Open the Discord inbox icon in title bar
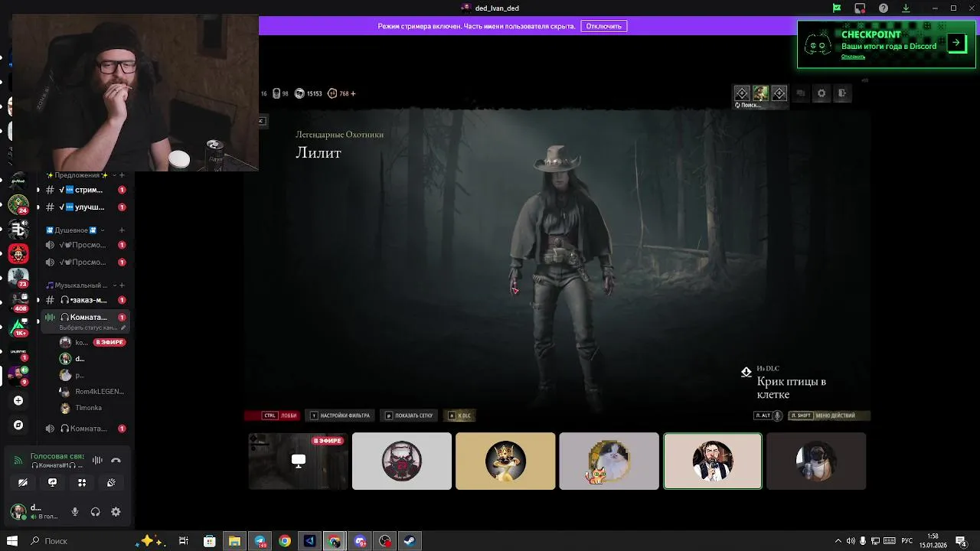 (x=860, y=8)
